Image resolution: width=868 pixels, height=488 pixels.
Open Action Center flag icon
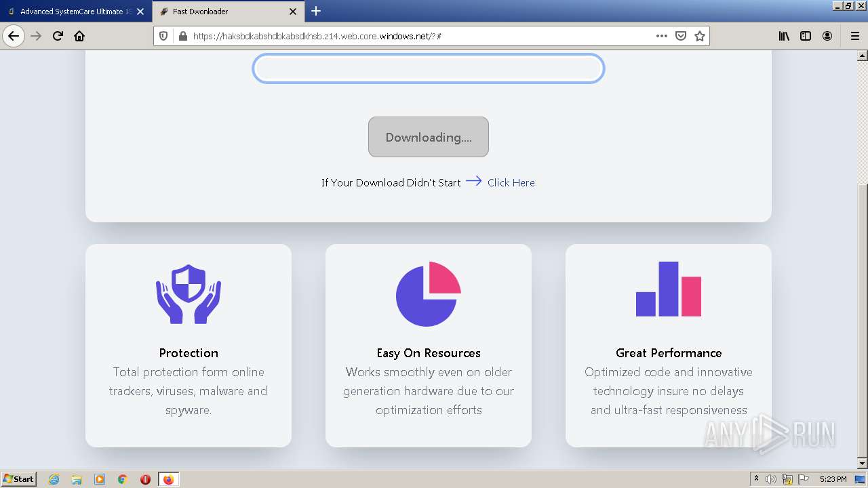pyautogui.click(x=804, y=479)
